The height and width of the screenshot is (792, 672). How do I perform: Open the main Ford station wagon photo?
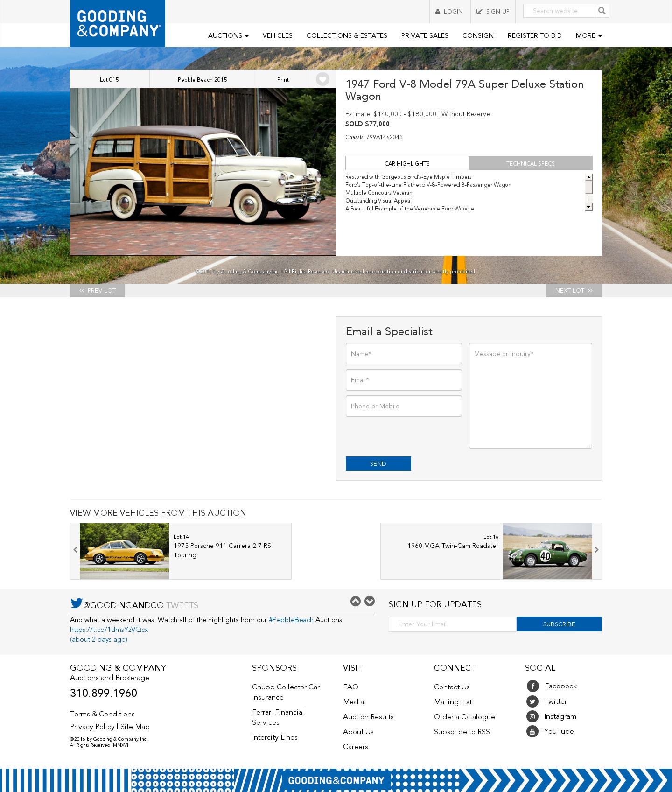(x=203, y=172)
